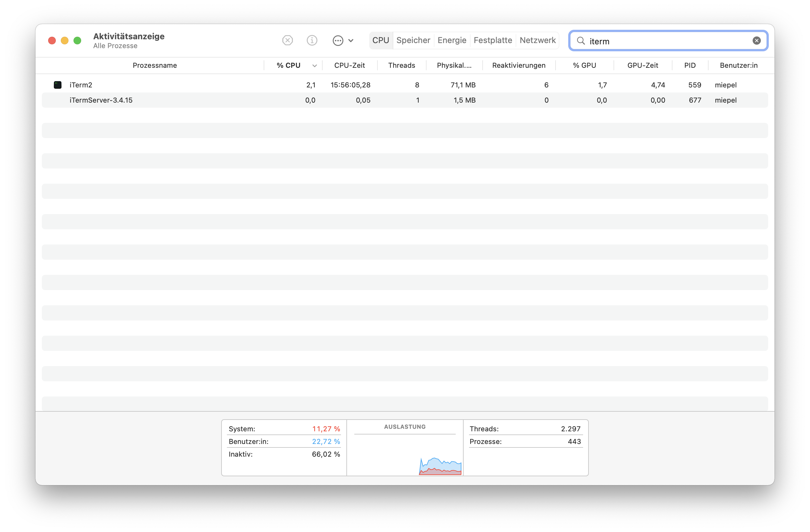The width and height of the screenshot is (810, 532).
Task: Click the magnifying glass search icon
Action: coord(581,41)
